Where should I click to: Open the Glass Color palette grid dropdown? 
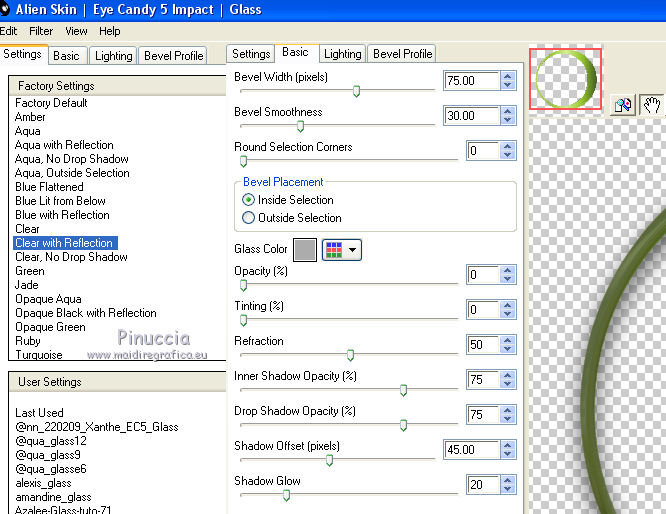342,250
